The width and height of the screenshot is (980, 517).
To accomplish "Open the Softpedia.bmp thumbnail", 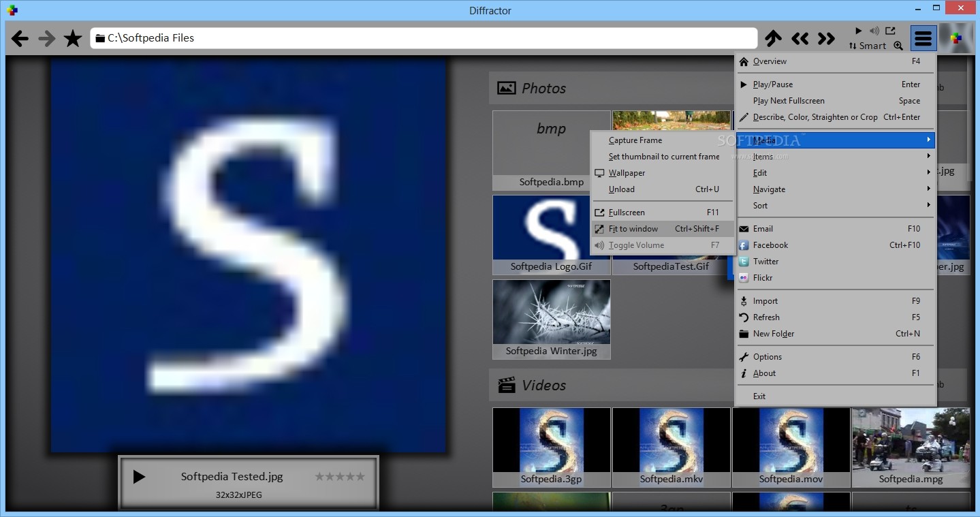I will point(552,151).
